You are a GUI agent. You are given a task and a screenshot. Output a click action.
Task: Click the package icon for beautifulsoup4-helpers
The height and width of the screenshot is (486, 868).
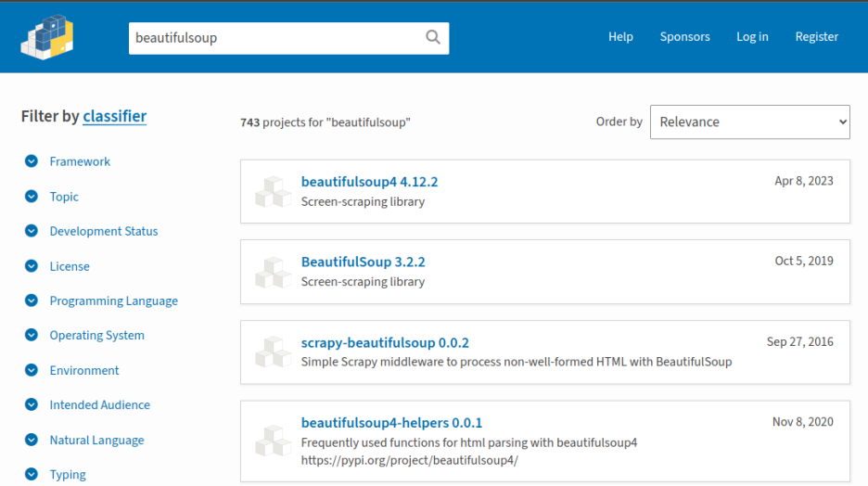pyautogui.click(x=273, y=441)
